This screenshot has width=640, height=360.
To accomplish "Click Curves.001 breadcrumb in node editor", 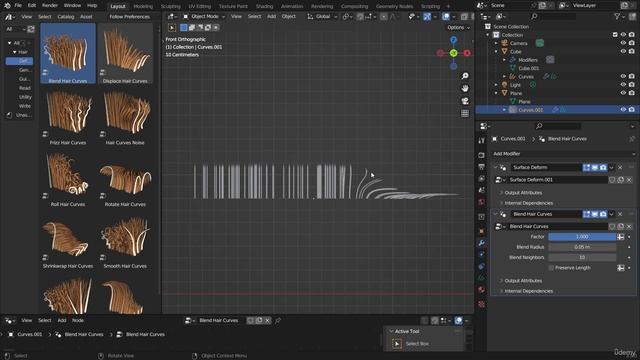I will [x=29, y=334].
